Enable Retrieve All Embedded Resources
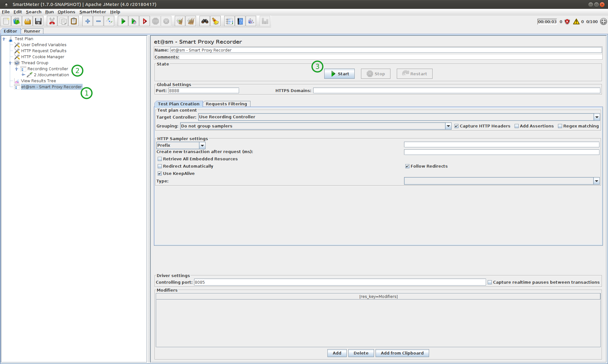 [160, 159]
